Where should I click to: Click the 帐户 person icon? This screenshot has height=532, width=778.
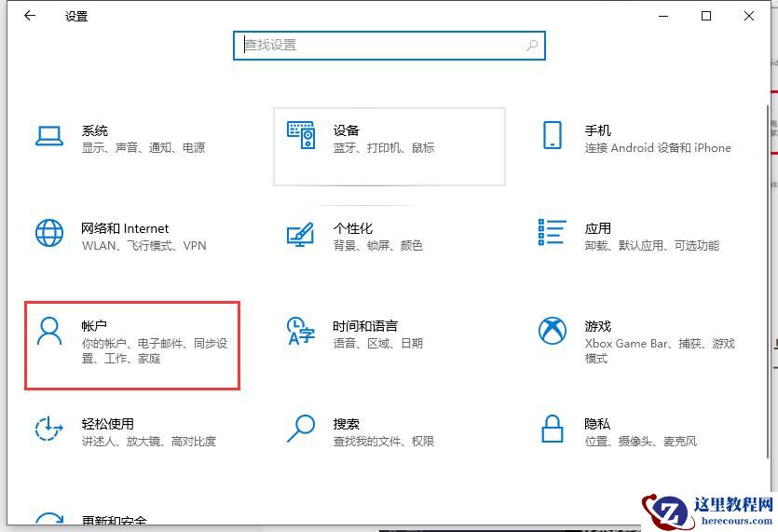(x=49, y=331)
